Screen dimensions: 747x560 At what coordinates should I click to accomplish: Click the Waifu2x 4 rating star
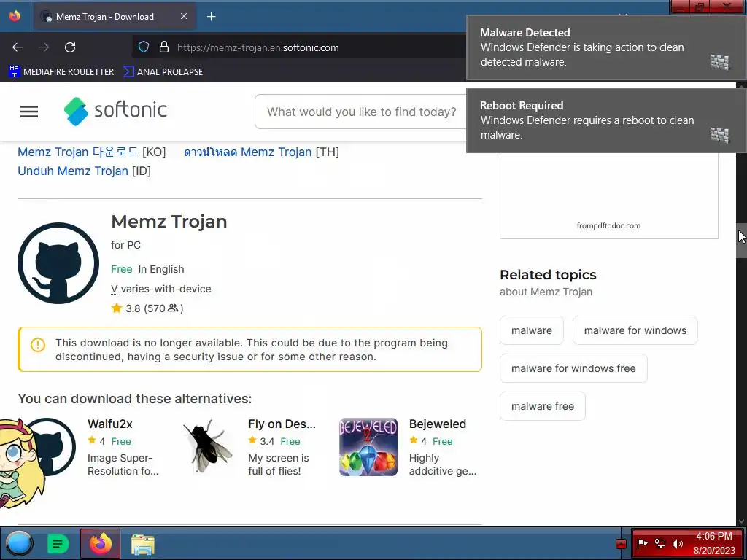(92, 440)
